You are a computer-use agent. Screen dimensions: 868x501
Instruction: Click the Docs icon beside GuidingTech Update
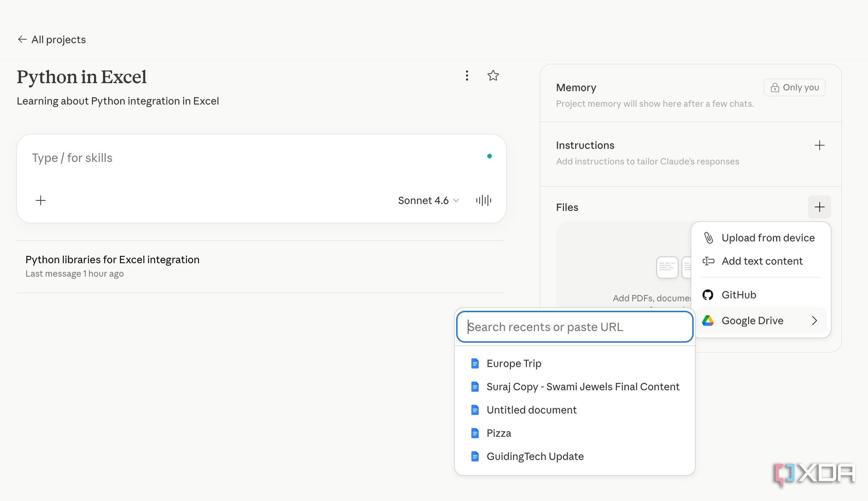(x=475, y=456)
